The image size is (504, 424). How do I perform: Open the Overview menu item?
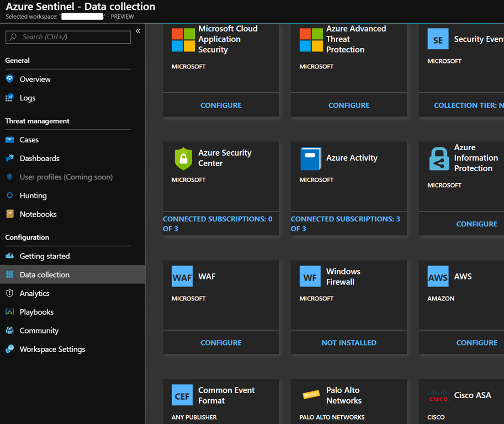click(35, 79)
